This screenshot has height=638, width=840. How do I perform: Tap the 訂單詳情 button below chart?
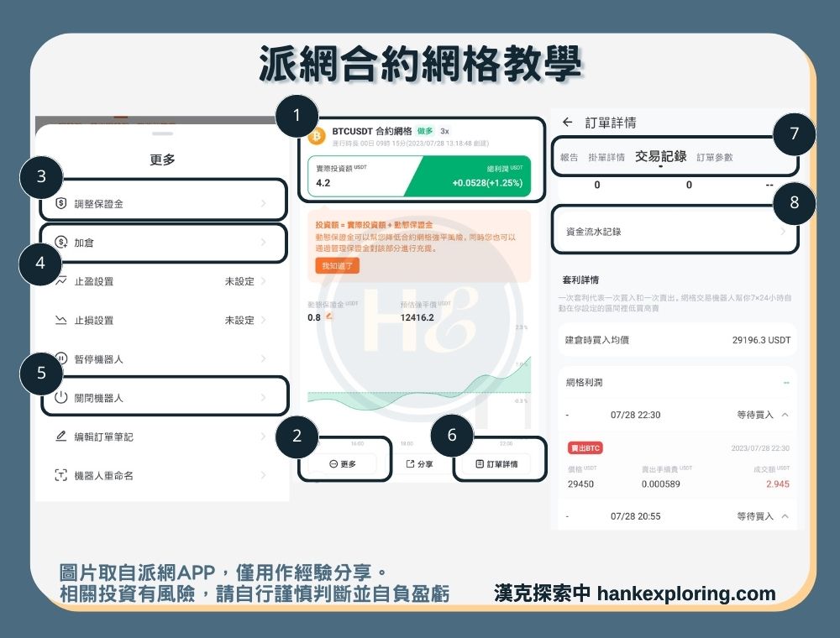coord(496,464)
